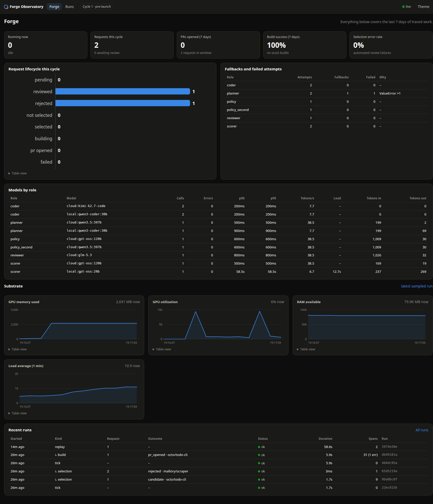This screenshot has width=433, height=504.
Task: Click the Forge Observatory logo icon
Action: pos(6,7)
